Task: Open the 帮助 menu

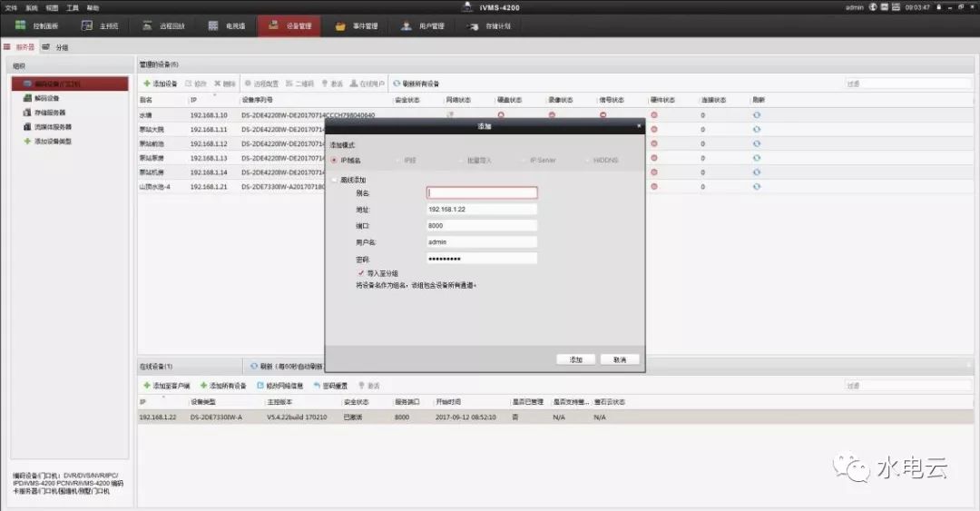Action: tap(93, 7)
